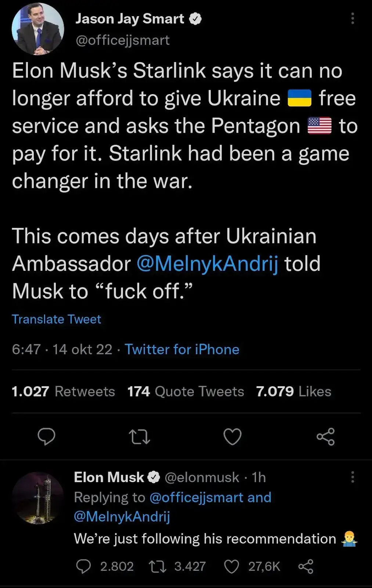Reply to Jason Jay Smart's tweet
The height and width of the screenshot is (588, 372).
[x=47, y=437]
